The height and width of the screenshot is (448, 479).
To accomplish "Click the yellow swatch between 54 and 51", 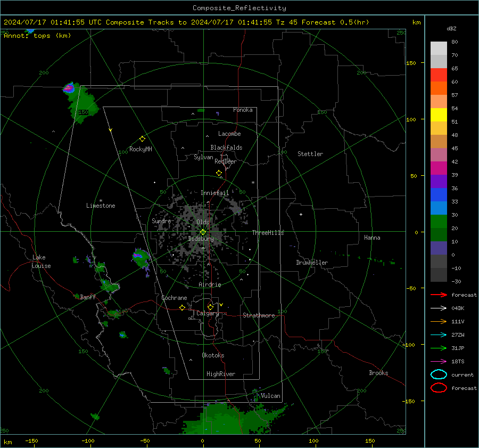I will coord(439,115).
